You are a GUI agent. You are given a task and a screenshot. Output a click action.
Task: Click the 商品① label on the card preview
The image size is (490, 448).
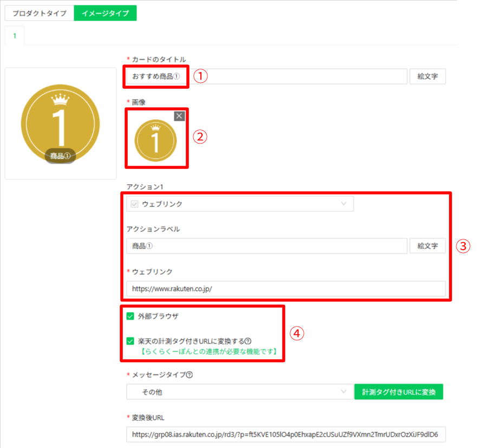[60, 156]
